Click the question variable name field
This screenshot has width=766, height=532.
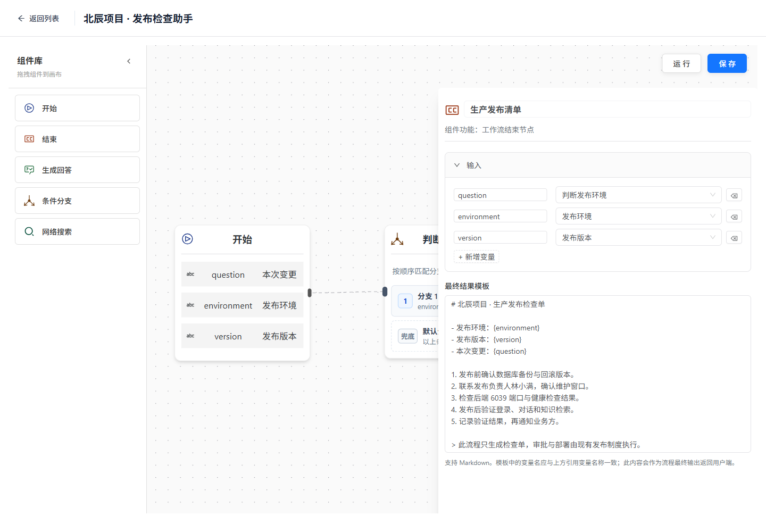pos(500,195)
